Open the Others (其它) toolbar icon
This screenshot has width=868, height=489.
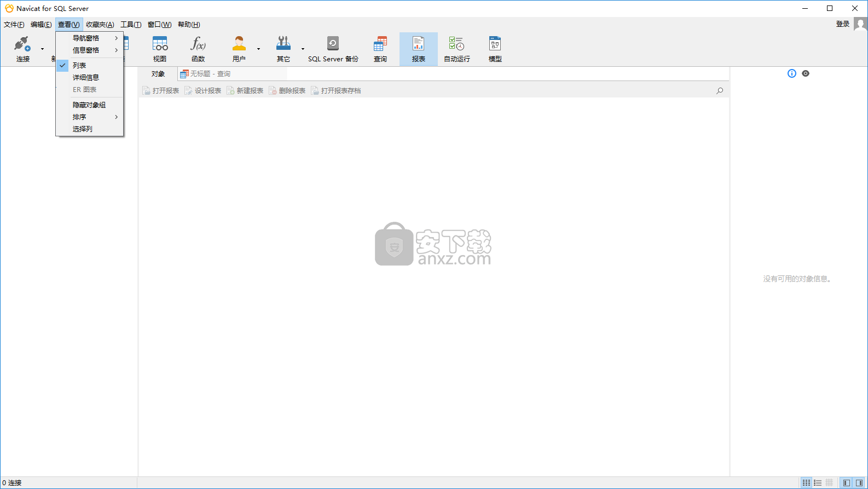click(x=283, y=49)
